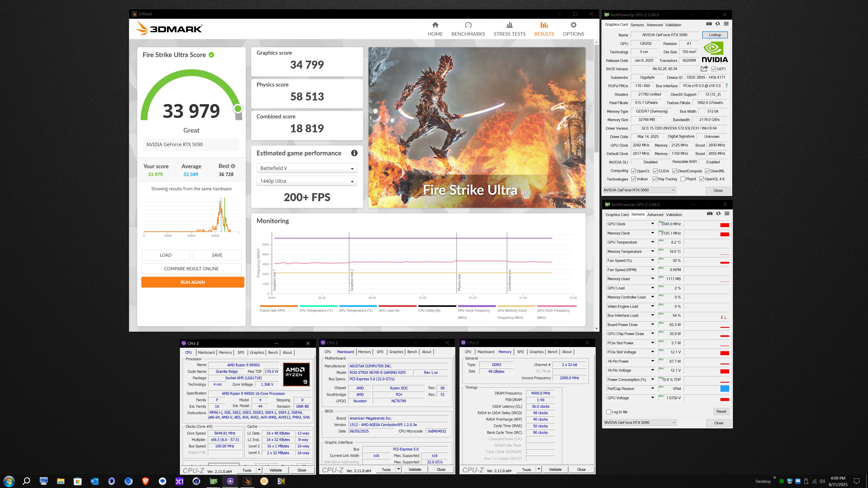The height and width of the screenshot is (488, 868).
Task: Click the Bus Interface question mark in GPU-Z
Action: pos(726,86)
